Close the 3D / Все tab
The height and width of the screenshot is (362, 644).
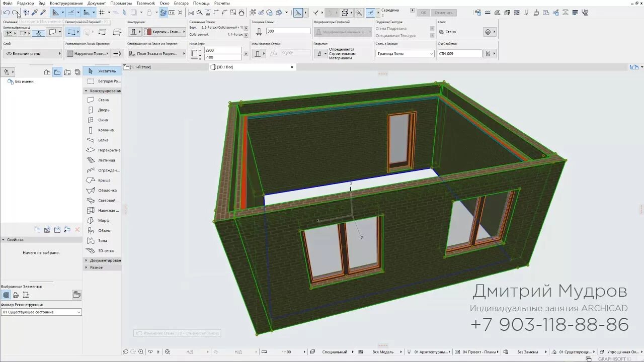[292, 67]
